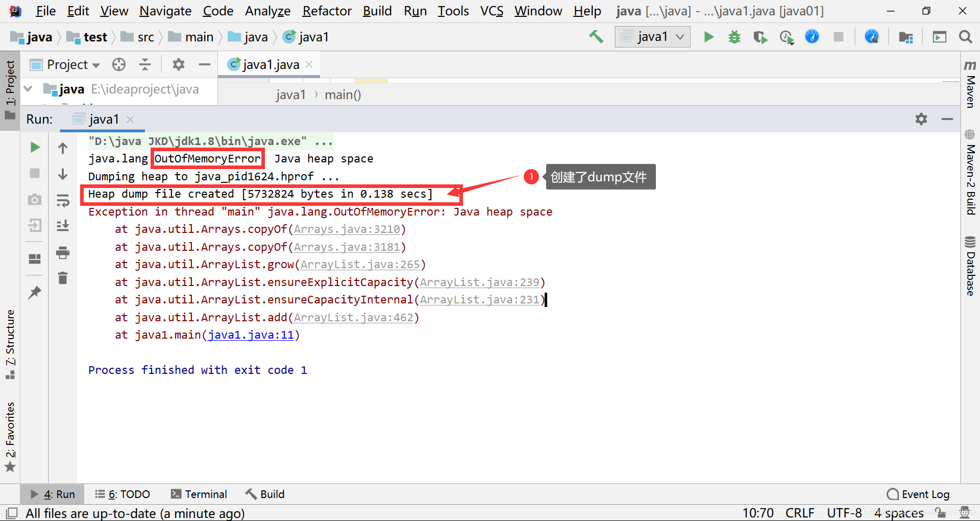Click the Run Anything window icon

tap(939, 37)
